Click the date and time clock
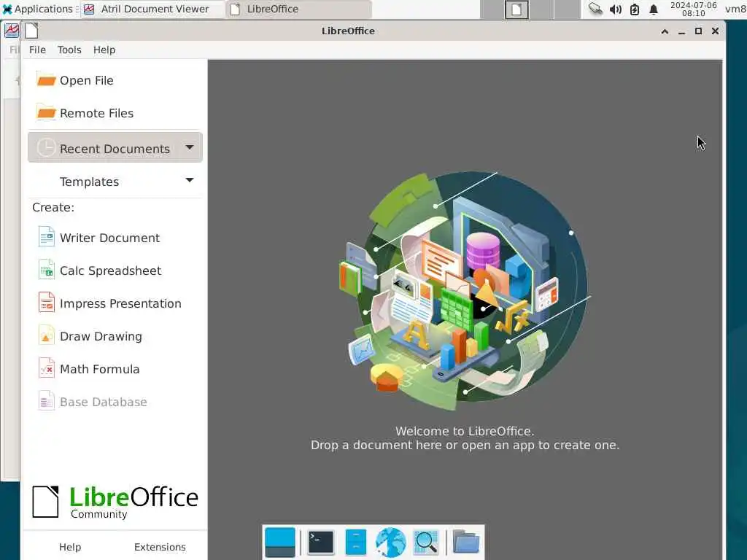The height and width of the screenshot is (560, 747). point(693,9)
